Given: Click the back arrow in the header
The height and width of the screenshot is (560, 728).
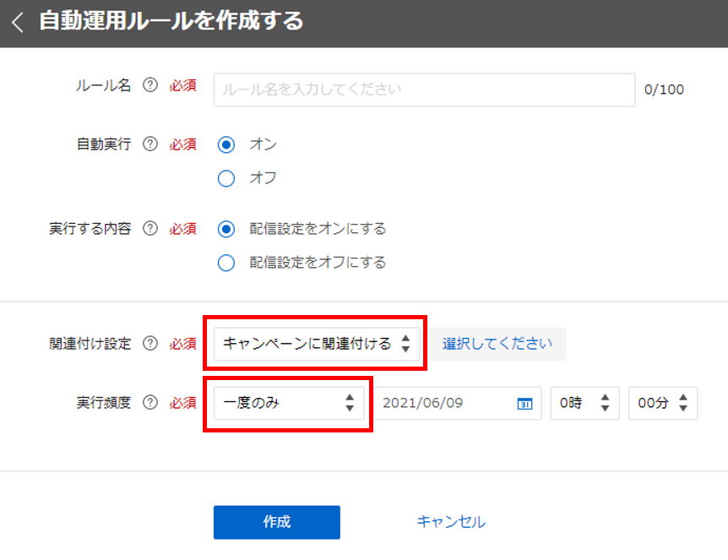Looking at the screenshot, I should pyautogui.click(x=18, y=23).
